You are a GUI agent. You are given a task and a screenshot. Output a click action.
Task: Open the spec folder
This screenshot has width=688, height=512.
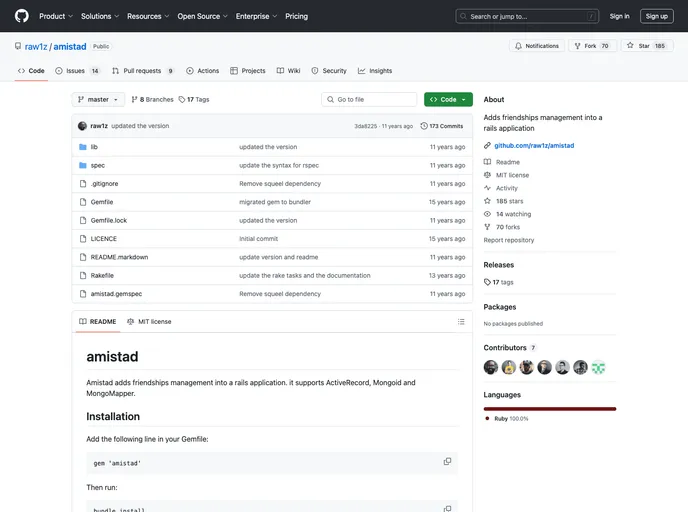pos(98,165)
